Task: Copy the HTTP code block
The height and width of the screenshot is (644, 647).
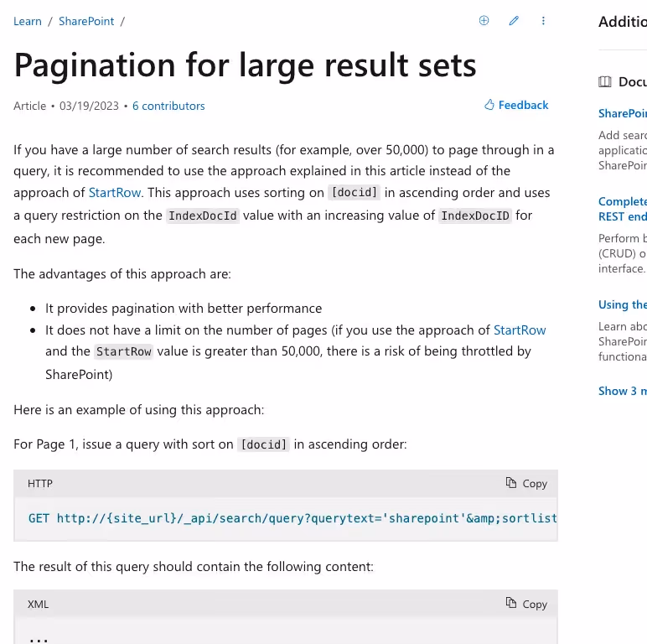Action: 526,483
